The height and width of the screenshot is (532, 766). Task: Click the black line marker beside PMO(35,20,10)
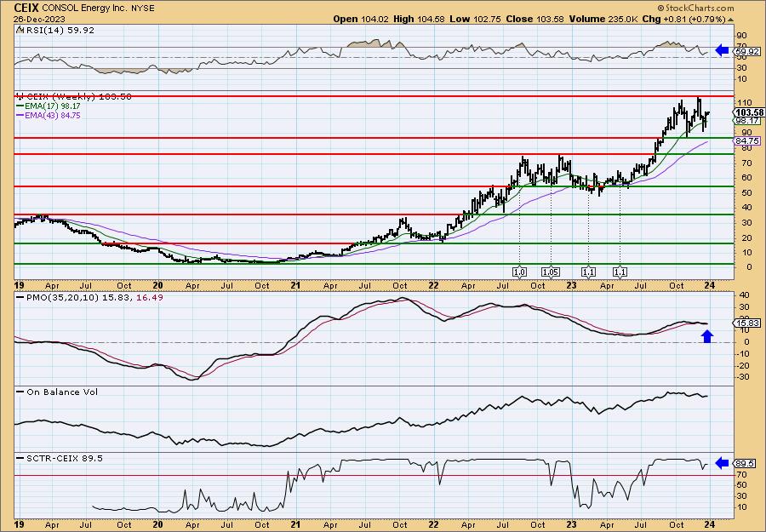tap(20, 297)
